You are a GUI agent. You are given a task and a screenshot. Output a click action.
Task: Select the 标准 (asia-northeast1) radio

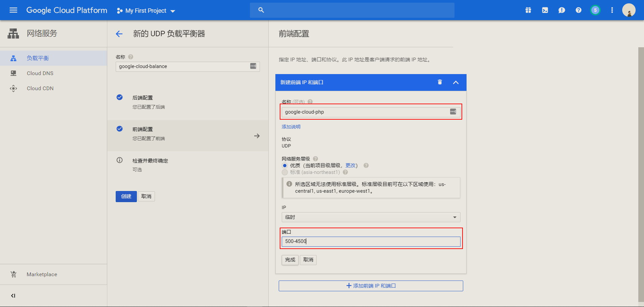(x=285, y=172)
